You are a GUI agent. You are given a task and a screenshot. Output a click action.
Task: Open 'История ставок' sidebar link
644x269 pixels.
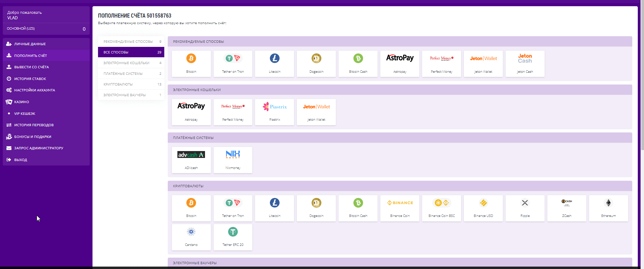30,79
